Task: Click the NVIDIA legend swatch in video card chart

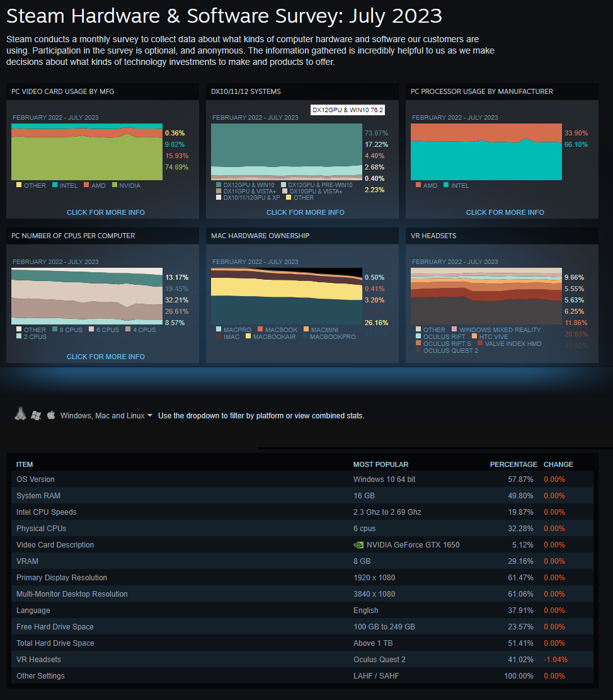Action: pos(114,185)
